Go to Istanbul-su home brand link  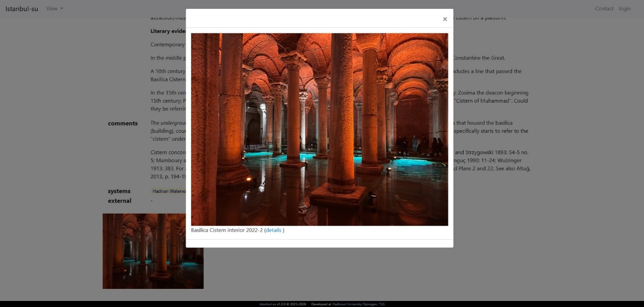pyautogui.click(x=22, y=8)
